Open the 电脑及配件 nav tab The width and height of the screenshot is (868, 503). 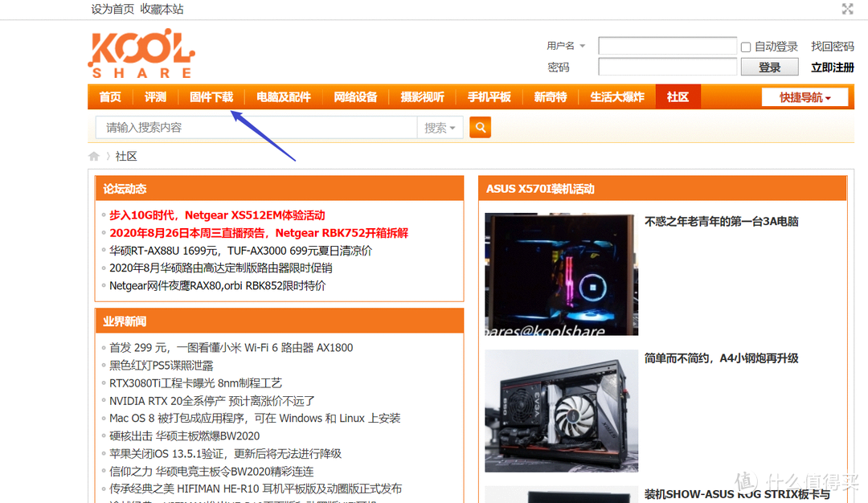point(284,97)
